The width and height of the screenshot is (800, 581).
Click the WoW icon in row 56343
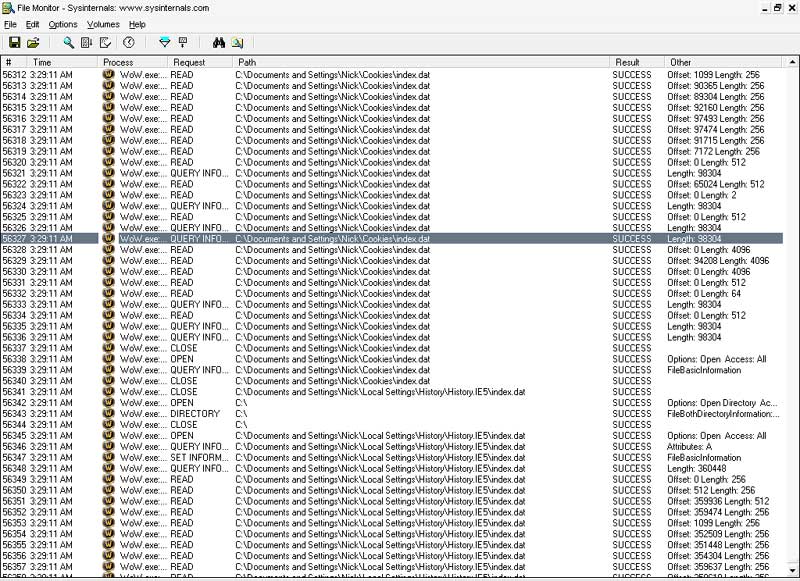108,413
